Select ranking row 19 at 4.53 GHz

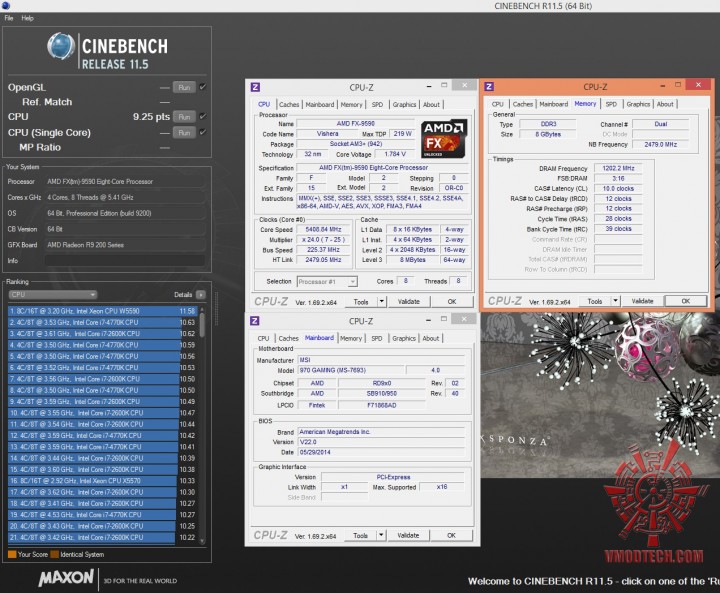pyautogui.click(x=102, y=515)
